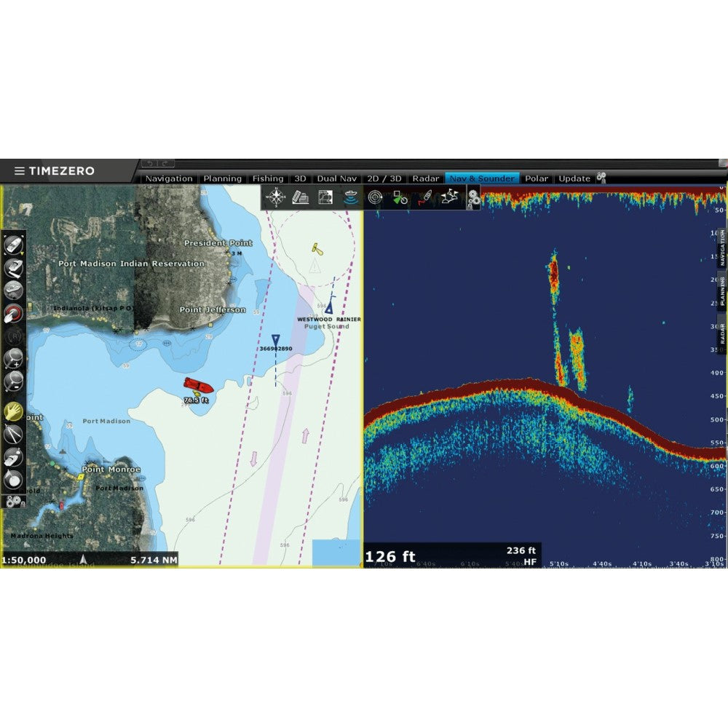The width and height of the screenshot is (728, 728).
Task: Switch to the Fishing workspace tab
Action: pyautogui.click(x=268, y=178)
